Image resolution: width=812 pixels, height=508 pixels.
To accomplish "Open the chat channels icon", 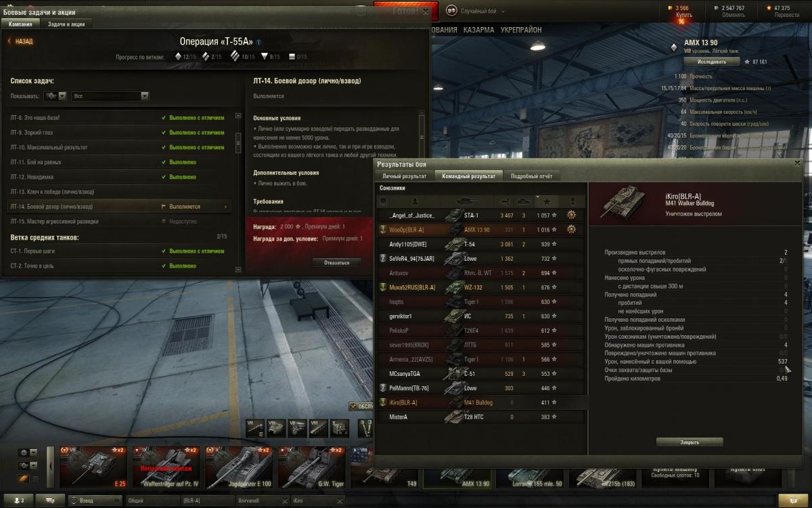I will tap(50, 501).
